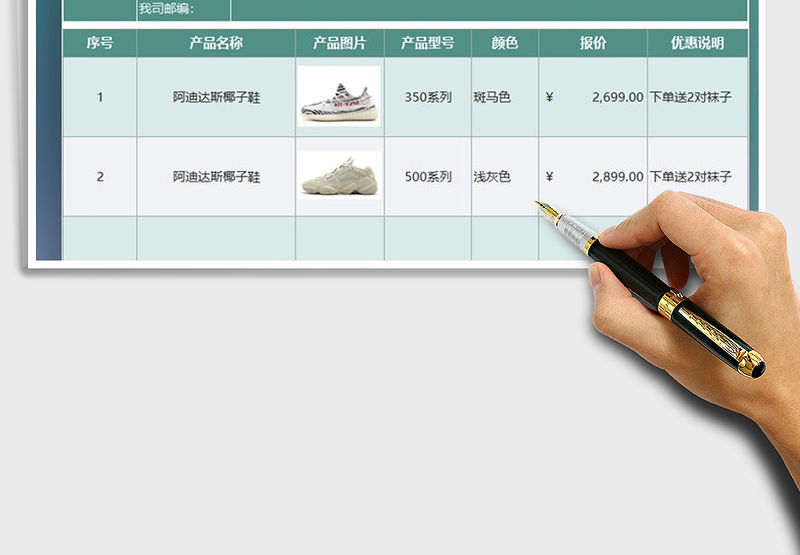Image resolution: width=800 pixels, height=555 pixels.
Task: Select the 350系列 model cell
Action: pos(428,97)
